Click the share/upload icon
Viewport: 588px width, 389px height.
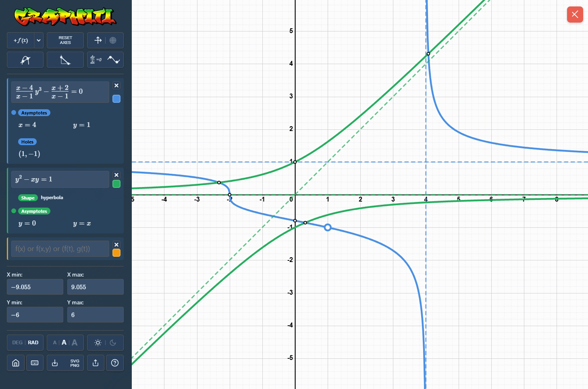[x=96, y=363]
